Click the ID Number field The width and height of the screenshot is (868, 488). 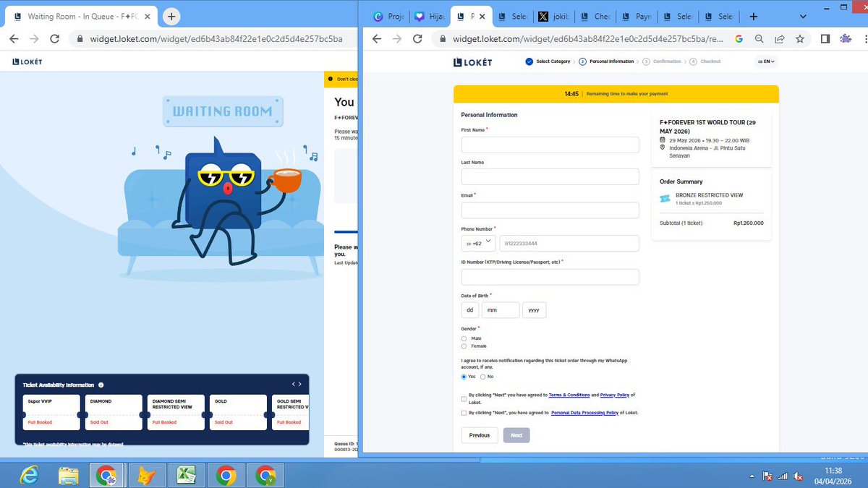pyautogui.click(x=550, y=277)
